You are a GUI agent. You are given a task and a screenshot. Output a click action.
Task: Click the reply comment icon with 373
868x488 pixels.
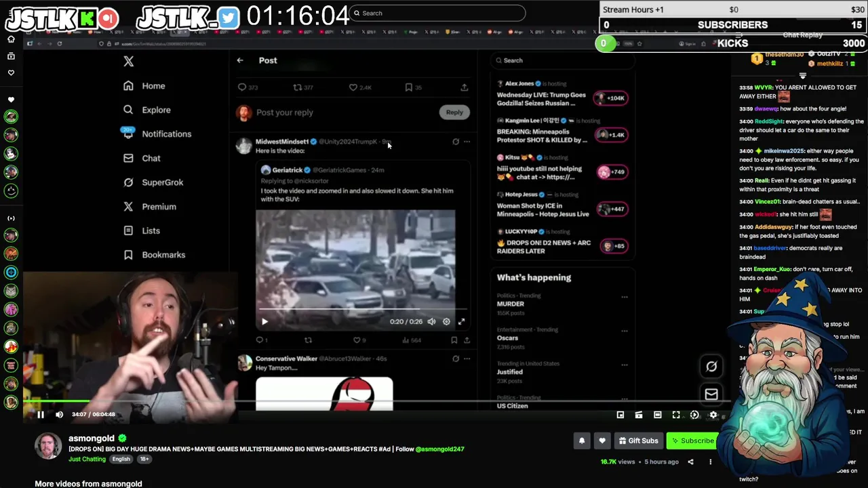pyautogui.click(x=242, y=87)
